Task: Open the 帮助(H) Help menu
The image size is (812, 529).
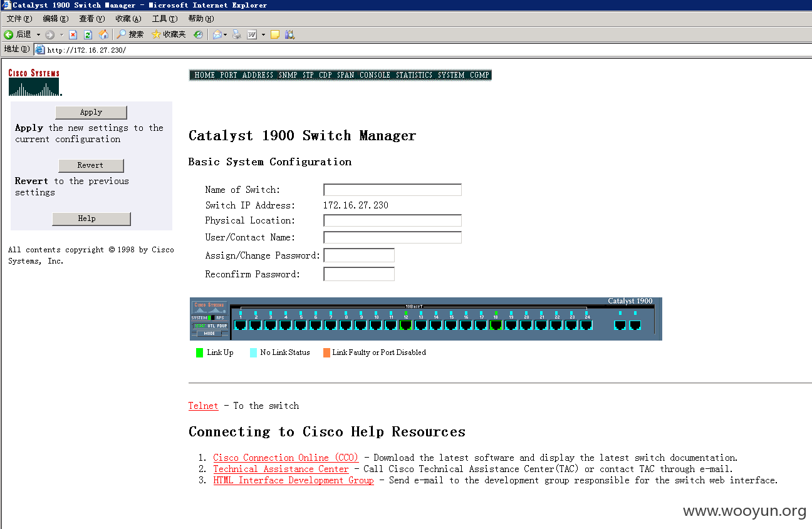Action: 200,19
